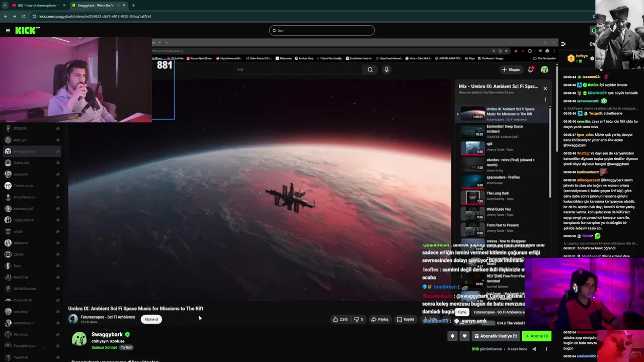Toggle the Kick notification bell for Swaggybark
The height and width of the screenshot is (362, 644).
point(452,336)
